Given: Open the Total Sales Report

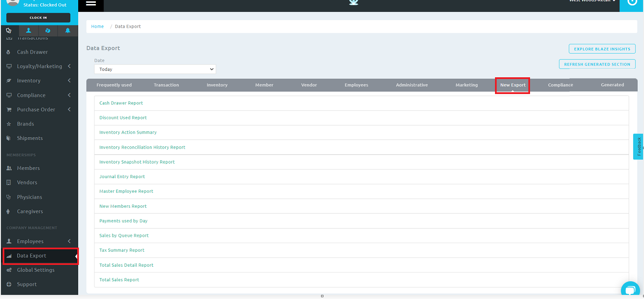Looking at the screenshot, I should [x=119, y=280].
